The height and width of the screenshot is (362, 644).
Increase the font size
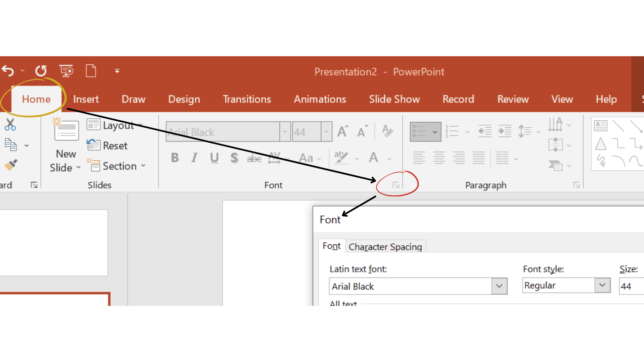click(x=341, y=131)
